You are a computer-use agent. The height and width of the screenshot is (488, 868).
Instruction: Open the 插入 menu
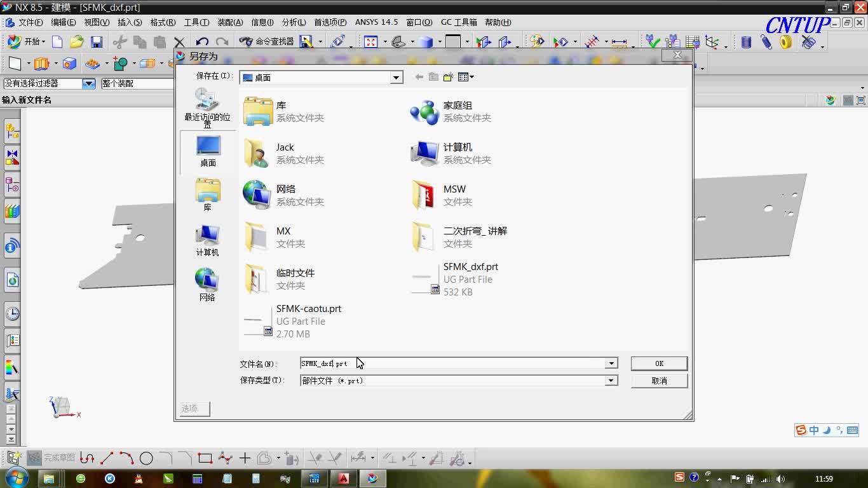pos(130,22)
